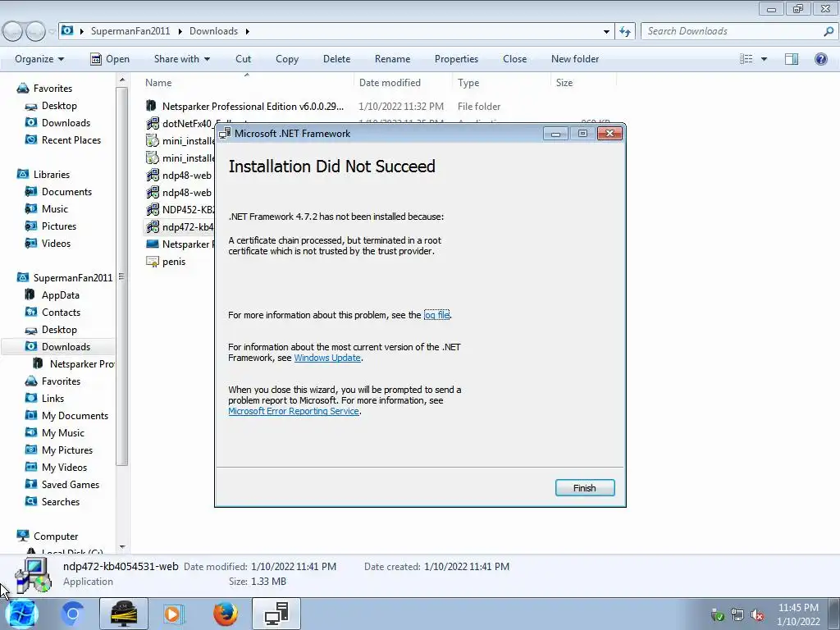Click Cut in the toolbar
Viewport: 840px width, 630px height.
(x=243, y=59)
